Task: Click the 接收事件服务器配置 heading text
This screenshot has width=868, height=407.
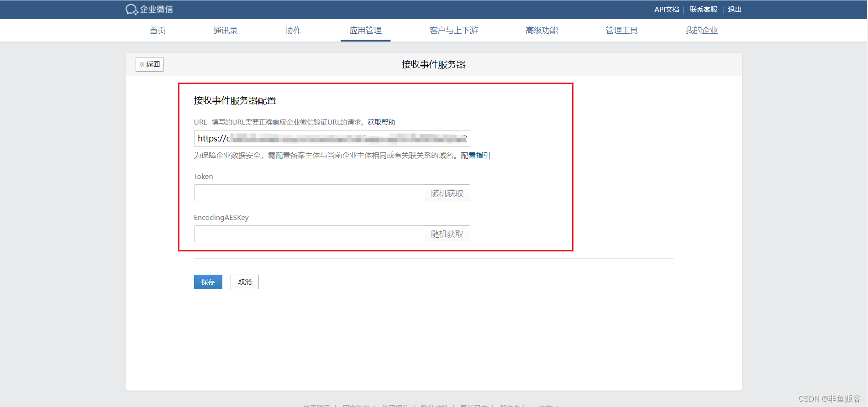Action: coord(235,100)
